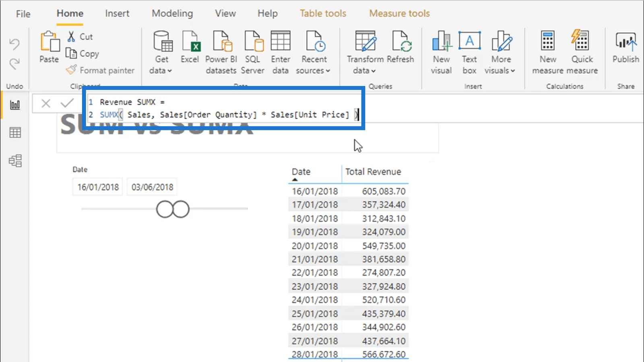Switch to the Modeling tab
Screen dimensions: 644x362
pyautogui.click(x=172, y=13)
